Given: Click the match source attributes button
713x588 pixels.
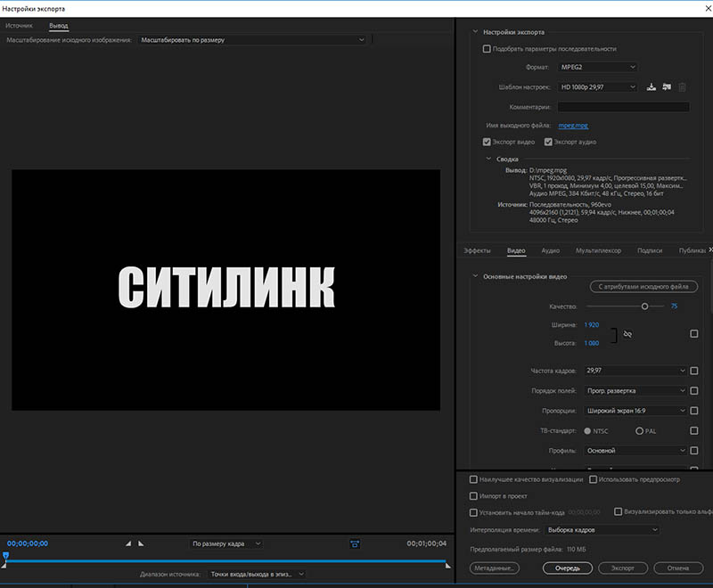Looking at the screenshot, I should [x=643, y=286].
